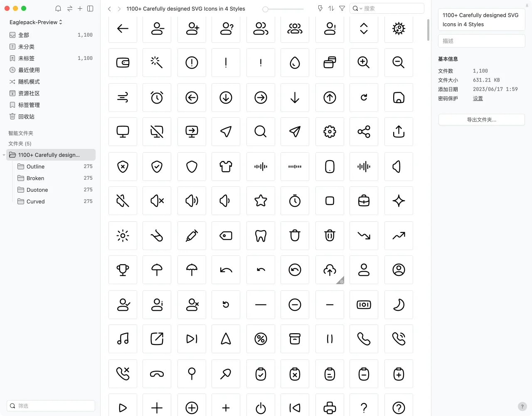Open 最近使用 in sidebar

(51, 70)
